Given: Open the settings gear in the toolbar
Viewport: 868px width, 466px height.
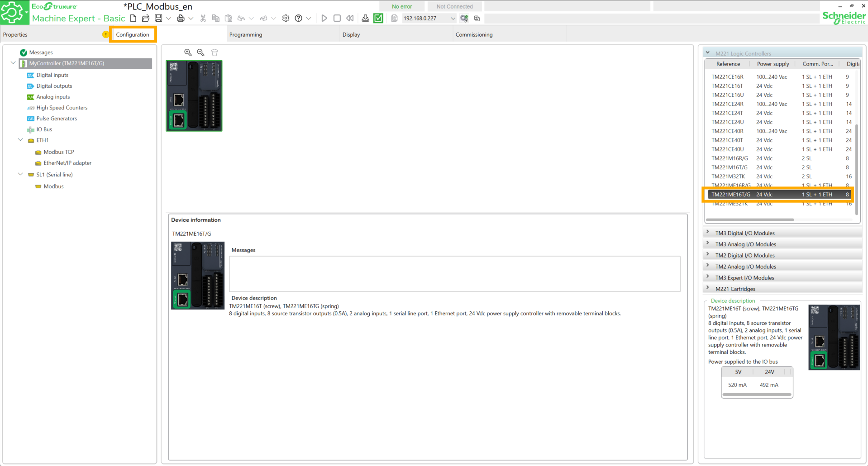Looking at the screenshot, I should pyautogui.click(x=286, y=18).
